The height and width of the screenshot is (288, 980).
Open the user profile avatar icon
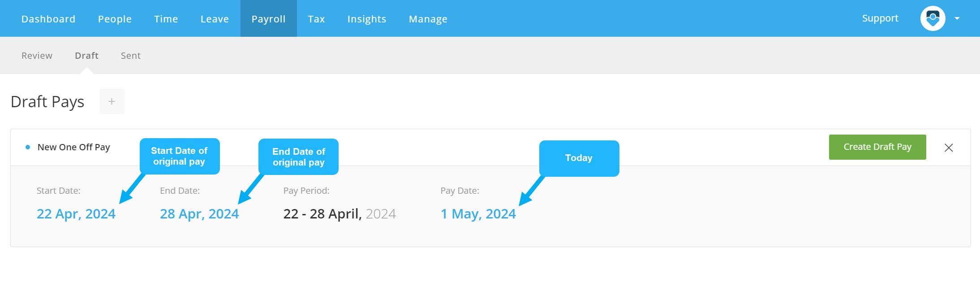pyautogui.click(x=933, y=18)
